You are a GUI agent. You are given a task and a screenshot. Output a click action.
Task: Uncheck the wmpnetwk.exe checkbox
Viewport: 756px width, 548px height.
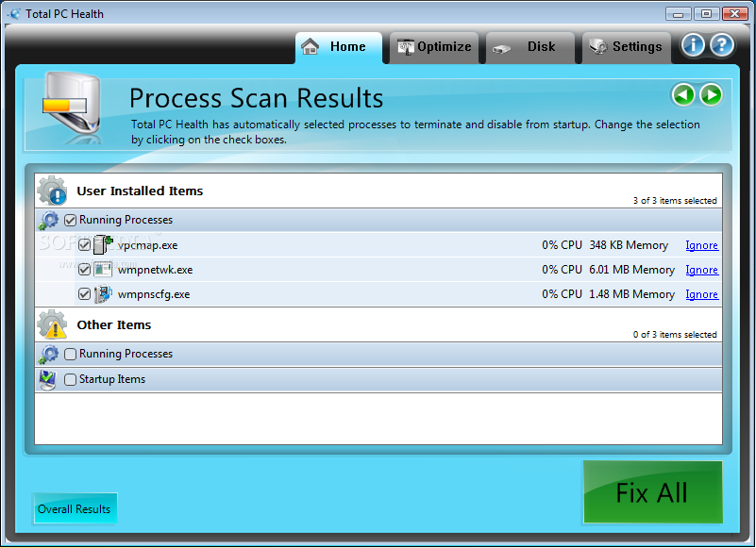(84, 270)
